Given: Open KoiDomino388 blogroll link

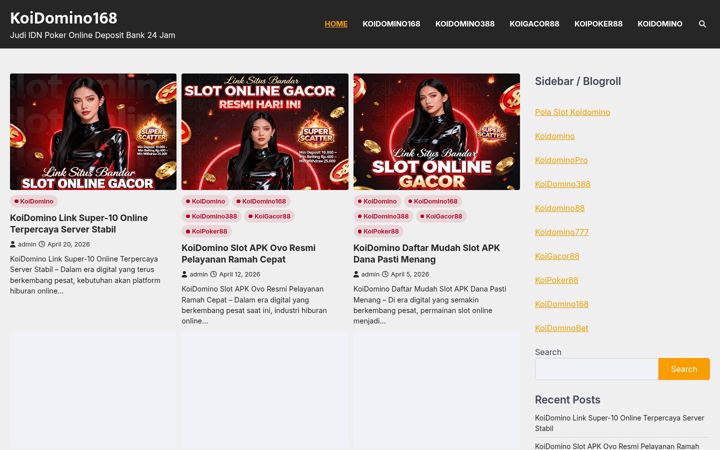Looking at the screenshot, I should tap(562, 184).
